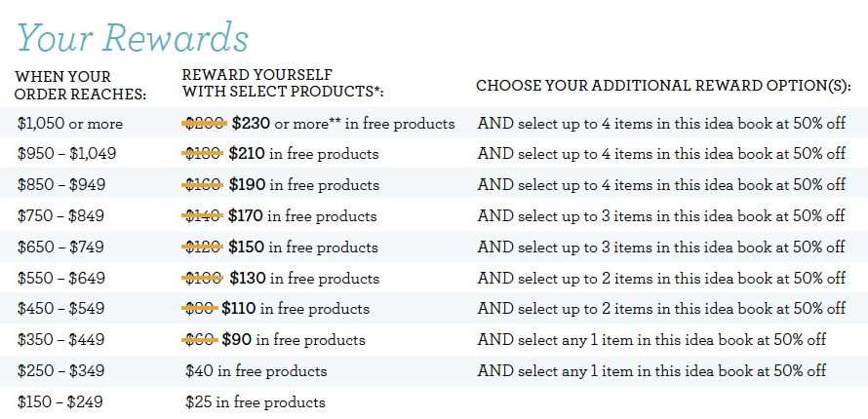Select the $450 – $549 order range
This screenshot has width=868, height=419.
pos(60,308)
